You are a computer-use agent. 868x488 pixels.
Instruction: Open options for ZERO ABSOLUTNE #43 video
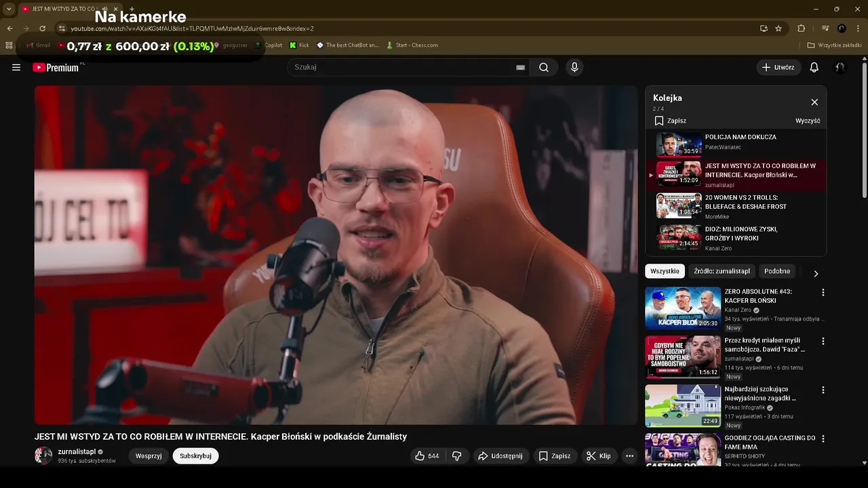point(823,292)
